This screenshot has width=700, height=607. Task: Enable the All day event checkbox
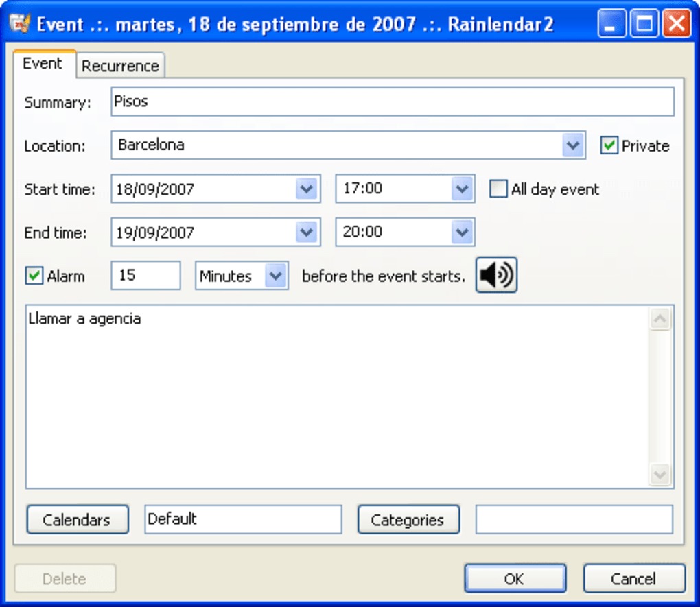click(x=498, y=189)
